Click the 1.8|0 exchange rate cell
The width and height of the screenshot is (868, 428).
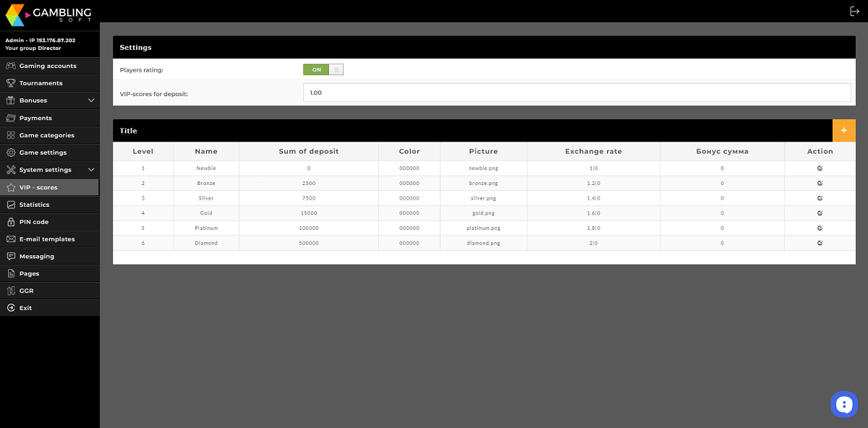[x=593, y=228]
